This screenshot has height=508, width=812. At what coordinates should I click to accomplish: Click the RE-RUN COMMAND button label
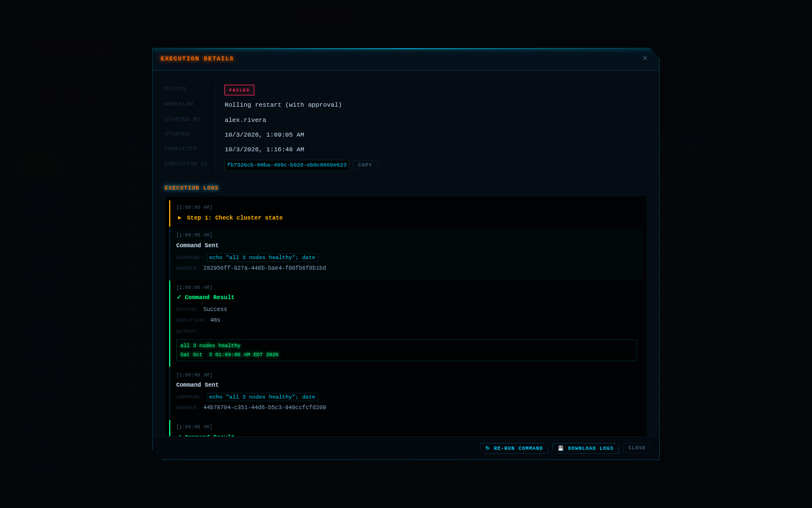tap(518, 449)
